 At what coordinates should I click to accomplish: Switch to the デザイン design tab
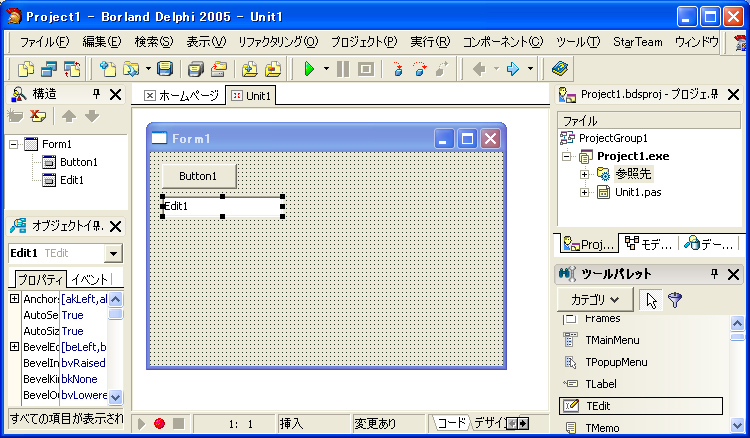click(x=489, y=423)
